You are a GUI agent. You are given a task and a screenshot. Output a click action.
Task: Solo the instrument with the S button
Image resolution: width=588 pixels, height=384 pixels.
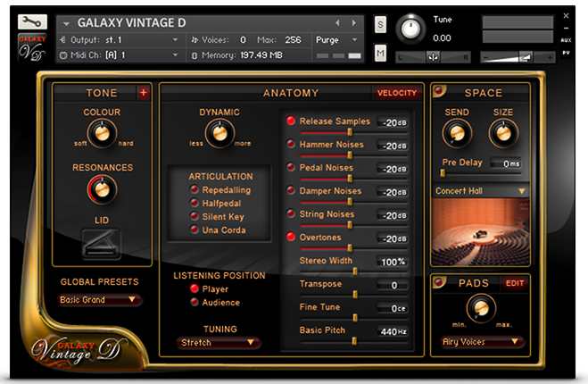380,25
